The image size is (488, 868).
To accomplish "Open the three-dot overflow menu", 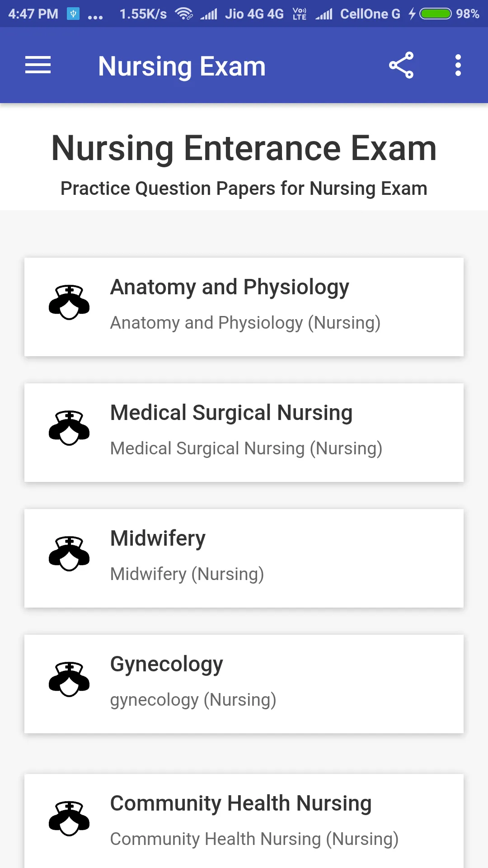I will point(458,65).
